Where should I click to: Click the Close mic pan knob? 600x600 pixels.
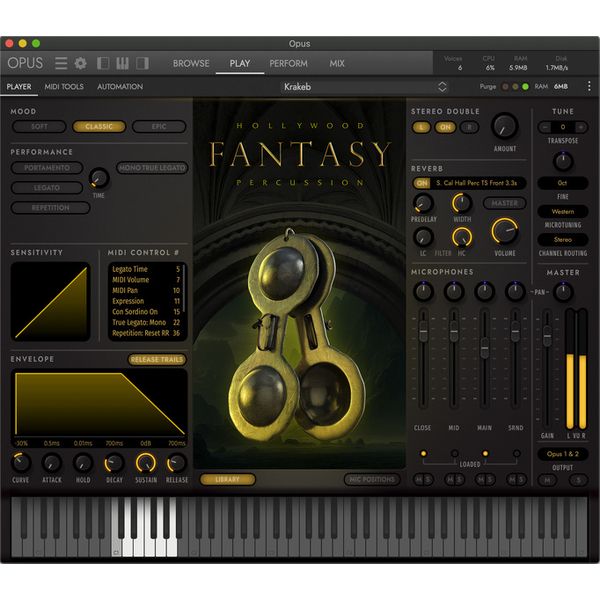423,292
